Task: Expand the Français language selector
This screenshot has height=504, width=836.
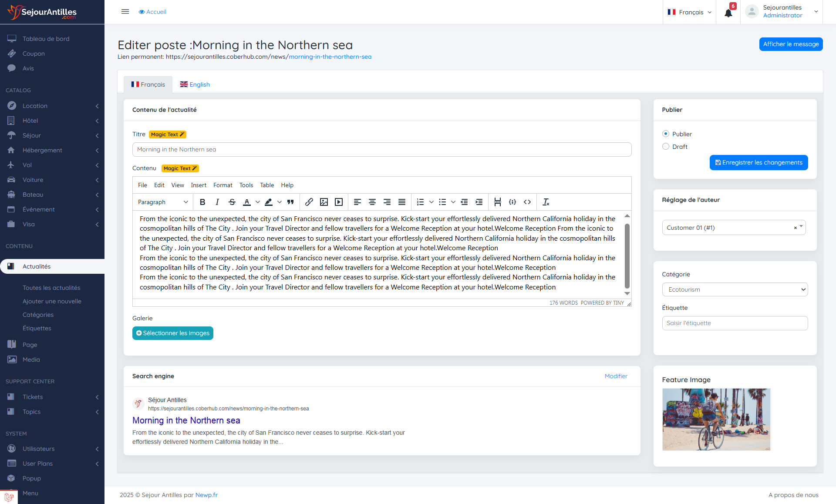Action: click(690, 12)
